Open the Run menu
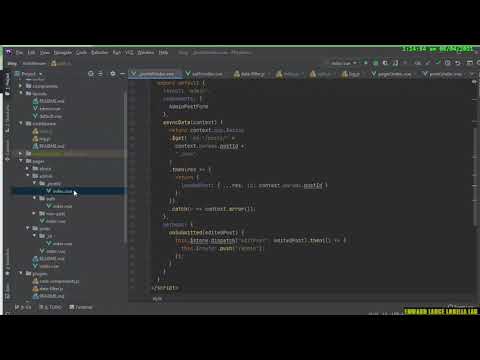The width and height of the screenshot is (480, 360). (117, 53)
